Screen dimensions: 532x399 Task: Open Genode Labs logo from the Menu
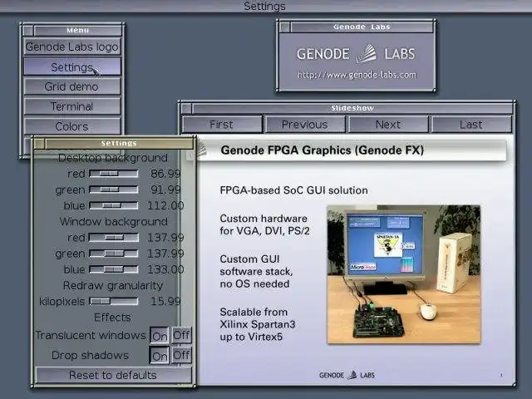point(72,47)
